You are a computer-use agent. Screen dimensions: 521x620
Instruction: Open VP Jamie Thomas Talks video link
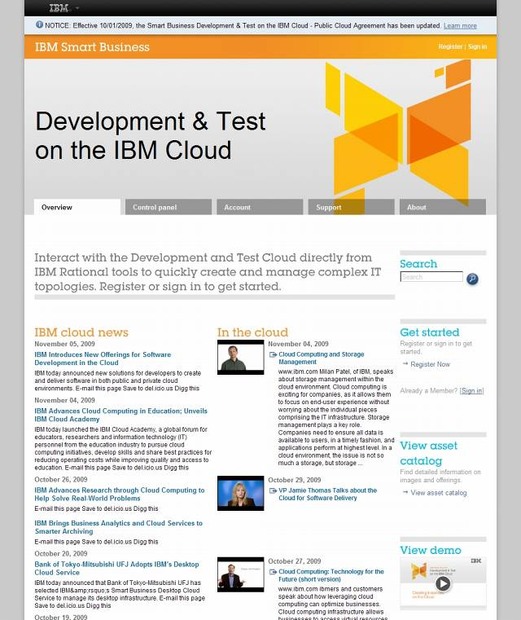coord(328,494)
